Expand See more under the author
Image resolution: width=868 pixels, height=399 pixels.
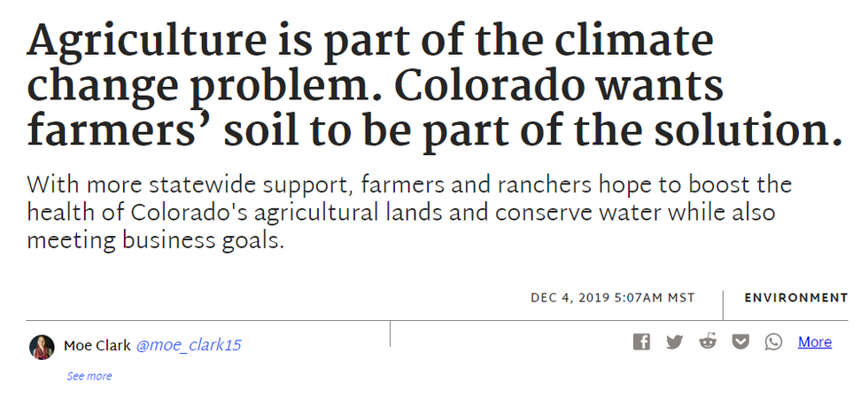click(89, 376)
